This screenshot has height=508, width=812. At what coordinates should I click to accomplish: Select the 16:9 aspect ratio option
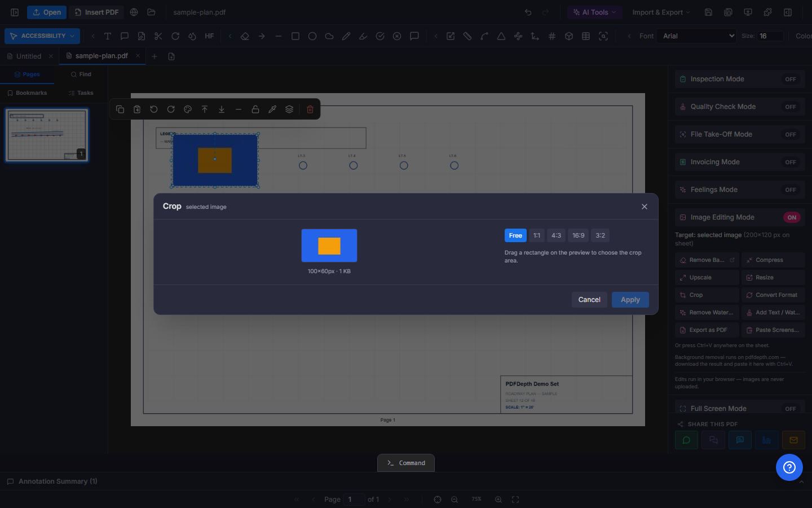pos(579,235)
